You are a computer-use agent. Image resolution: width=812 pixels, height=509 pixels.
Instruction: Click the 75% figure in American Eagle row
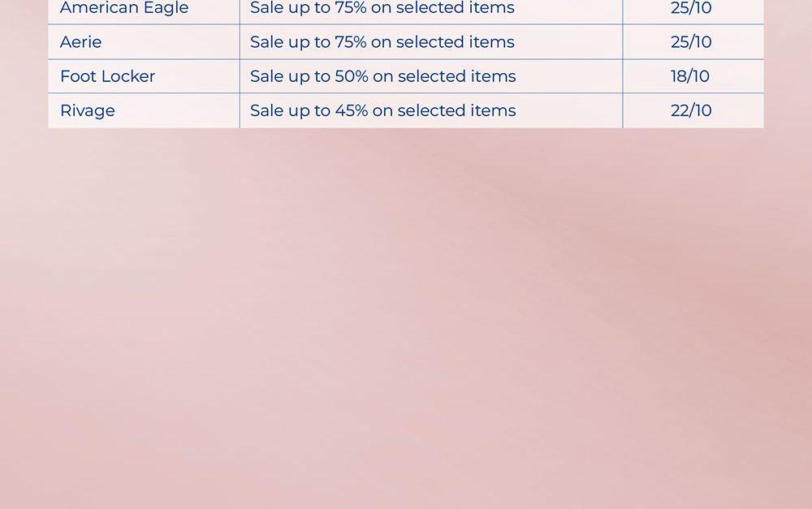(350, 8)
